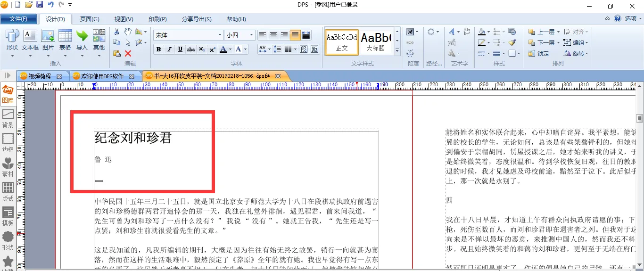Switch to the 印刷(P) ribbon tab

click(x=157, y=19)
